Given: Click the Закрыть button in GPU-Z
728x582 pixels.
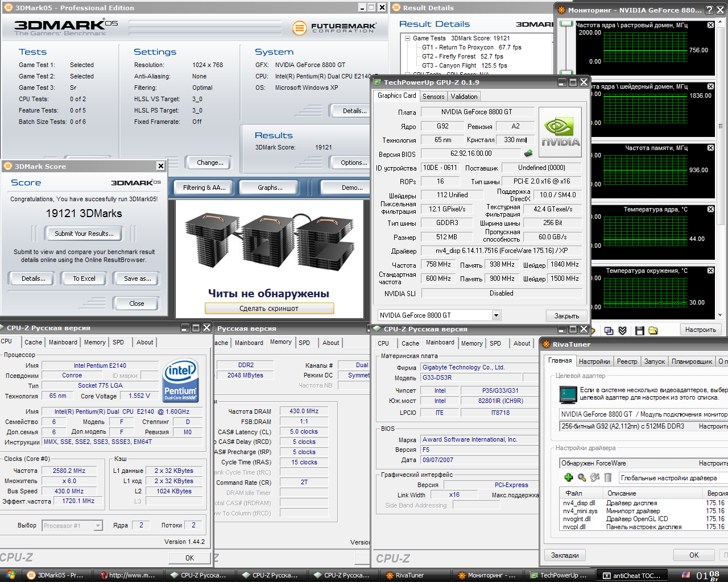Looking at the screenshot, I should 566,316.
